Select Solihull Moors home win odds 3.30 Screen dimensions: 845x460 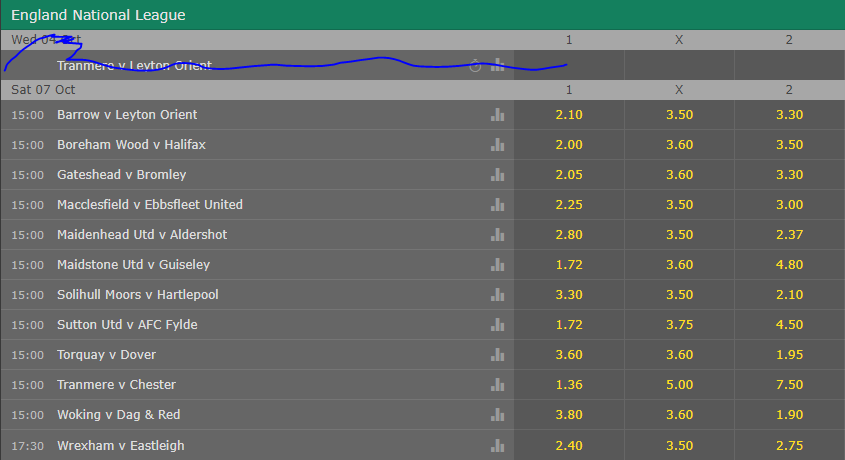pos(569,295)
